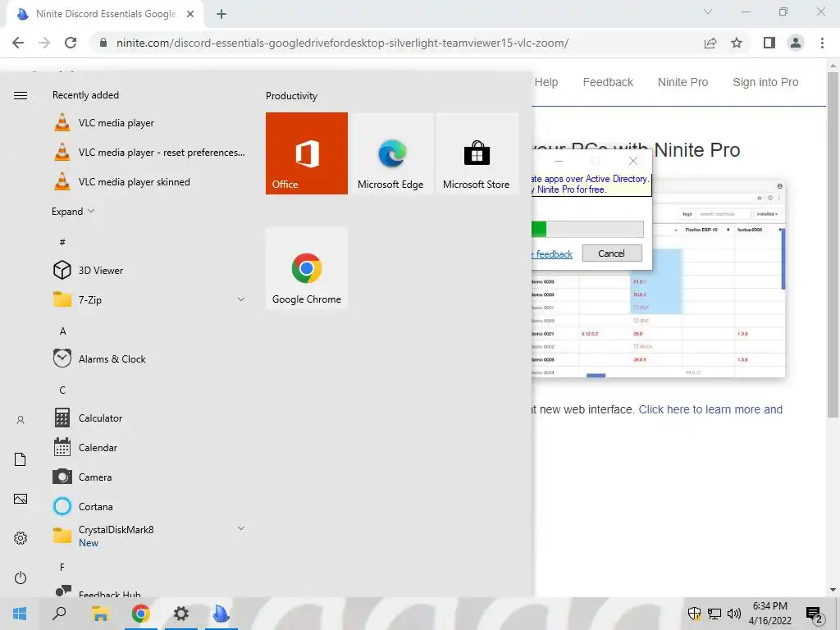Open File Explorer from the taskbar
This screenshot has width=840, height=630.
(100, 614)
